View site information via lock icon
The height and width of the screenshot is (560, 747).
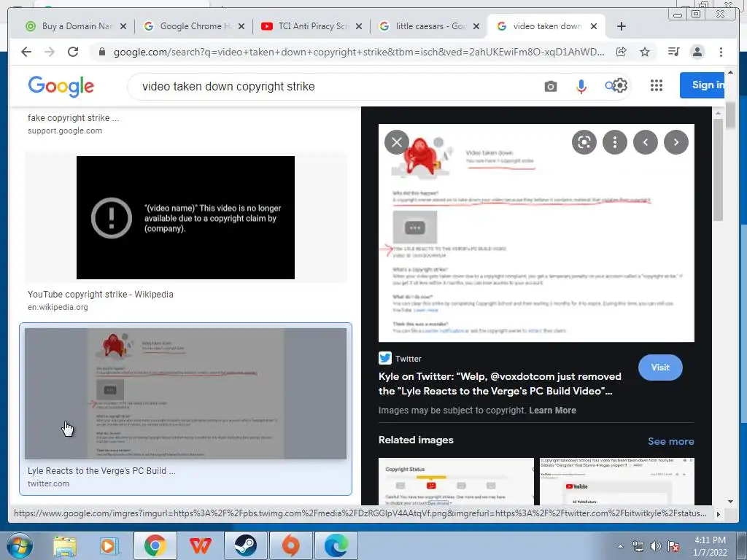coord(102,52)
